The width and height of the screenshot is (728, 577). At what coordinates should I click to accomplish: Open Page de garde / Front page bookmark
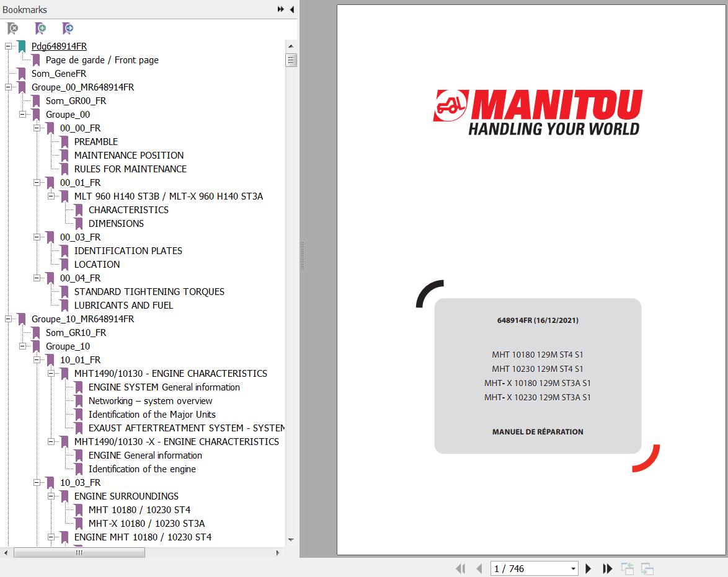point(102,60)
